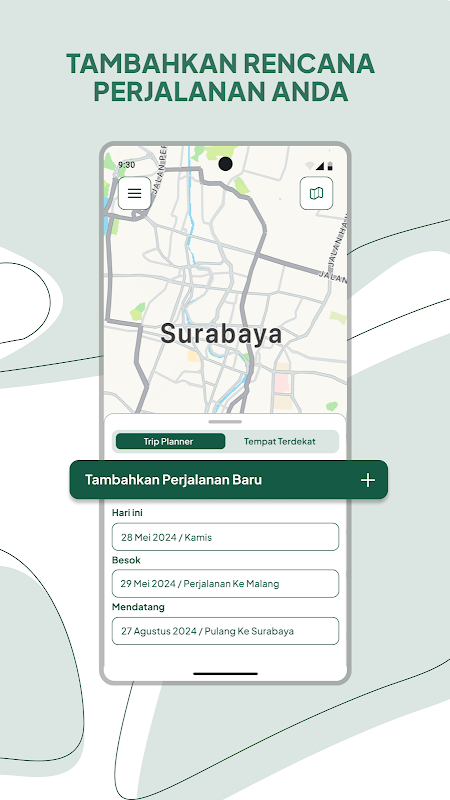Tap the map view icon button

(316, 193)
